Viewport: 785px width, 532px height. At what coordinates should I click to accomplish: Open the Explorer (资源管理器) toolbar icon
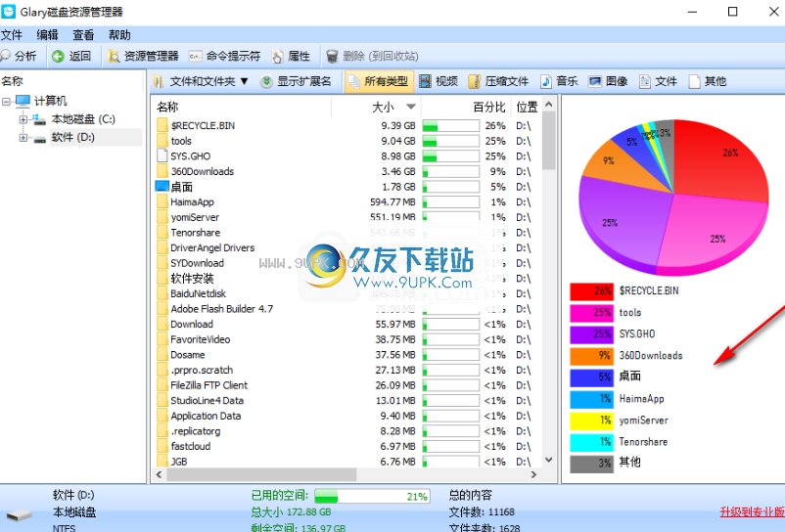[114, 56]
